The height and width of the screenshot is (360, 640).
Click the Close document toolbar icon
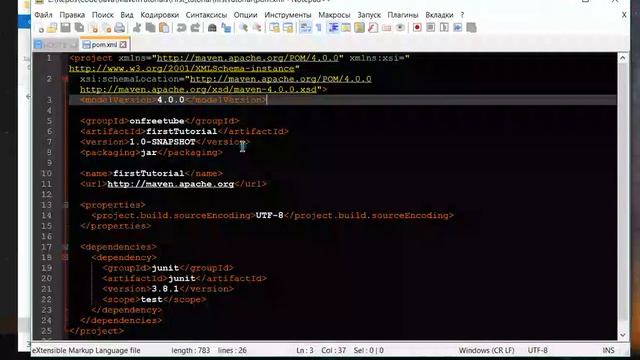93,28
